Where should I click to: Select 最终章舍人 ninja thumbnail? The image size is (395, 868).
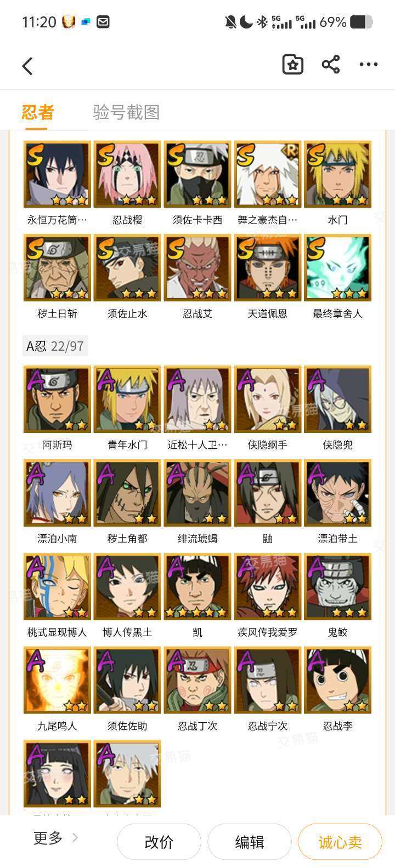[x=338, y=268]
